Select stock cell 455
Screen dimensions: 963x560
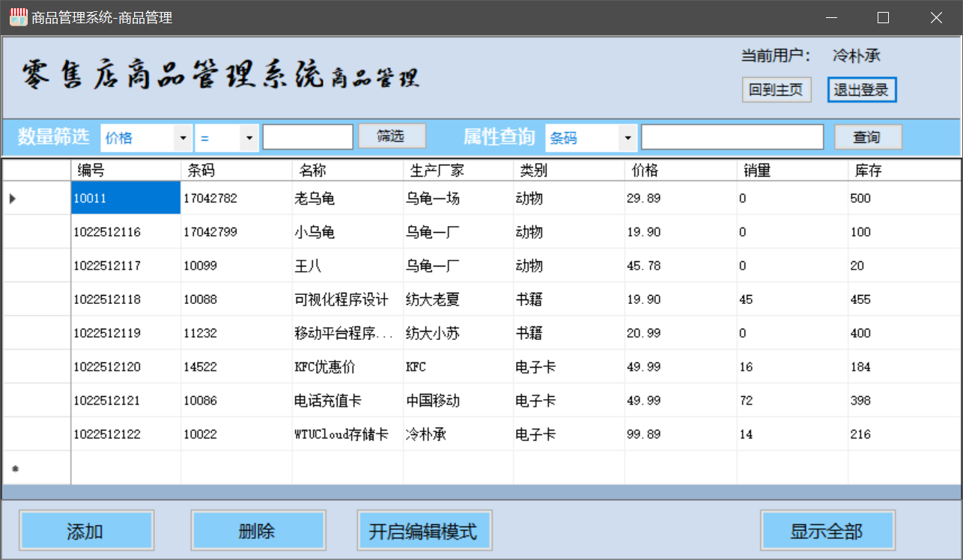pos(905,299)
